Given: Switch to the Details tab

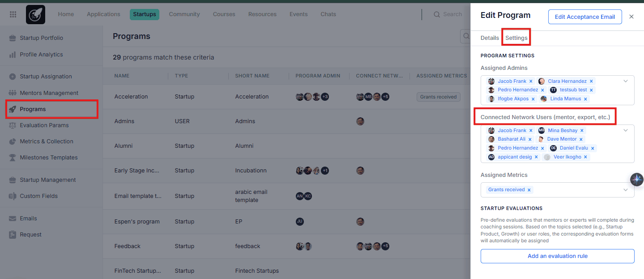Looking at the screenshot, I should click(x=490, y=38).
